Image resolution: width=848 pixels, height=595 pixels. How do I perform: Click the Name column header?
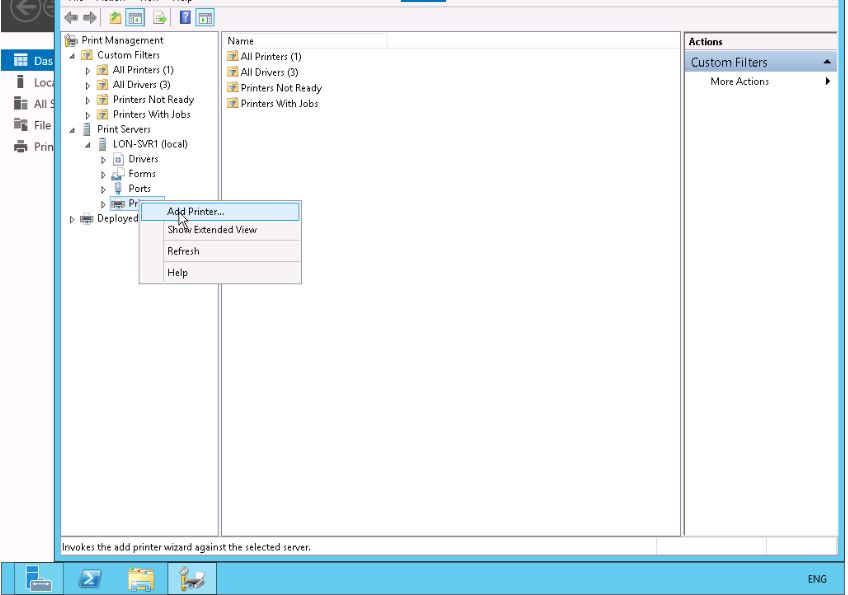(305, 41)
